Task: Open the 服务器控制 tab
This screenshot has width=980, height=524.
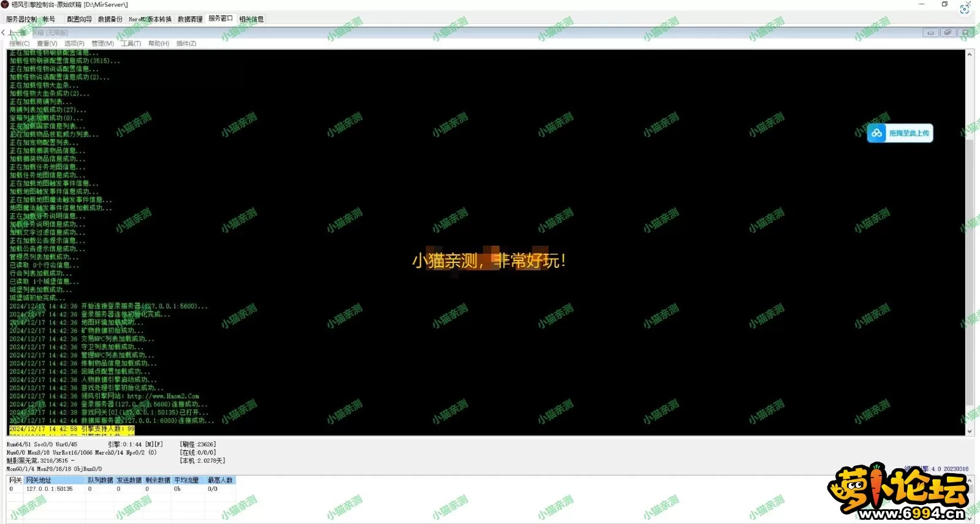Action: (21, 19)
